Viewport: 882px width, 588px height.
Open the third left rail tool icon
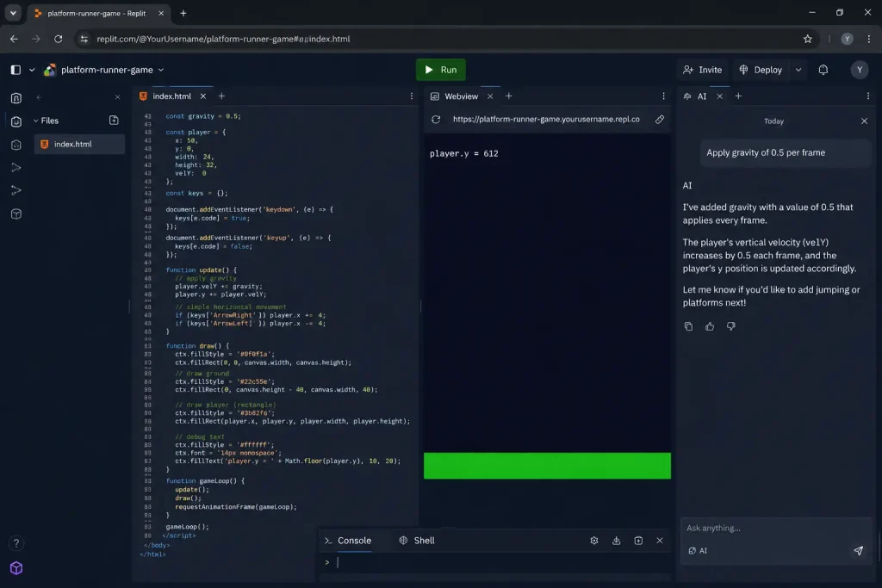coord(16,145)
